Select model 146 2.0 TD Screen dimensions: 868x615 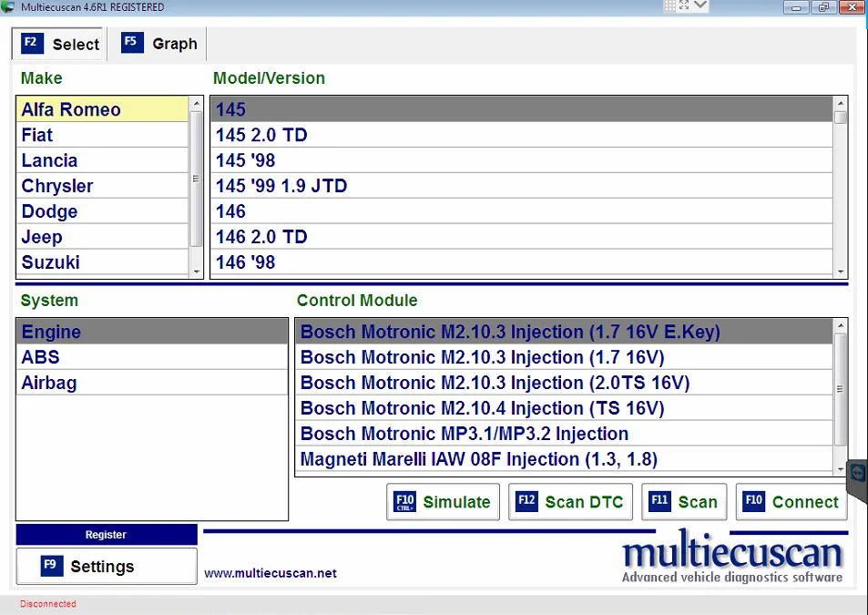522,236
